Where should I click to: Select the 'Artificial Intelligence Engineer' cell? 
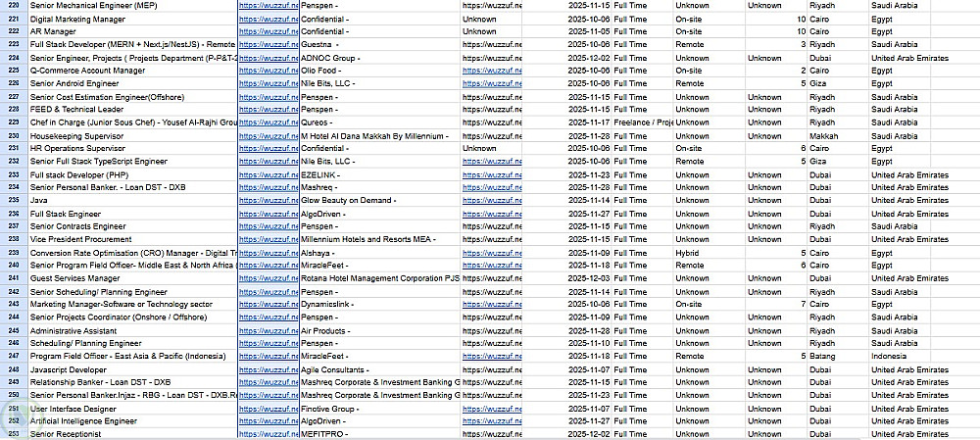(x=132, y=421)
